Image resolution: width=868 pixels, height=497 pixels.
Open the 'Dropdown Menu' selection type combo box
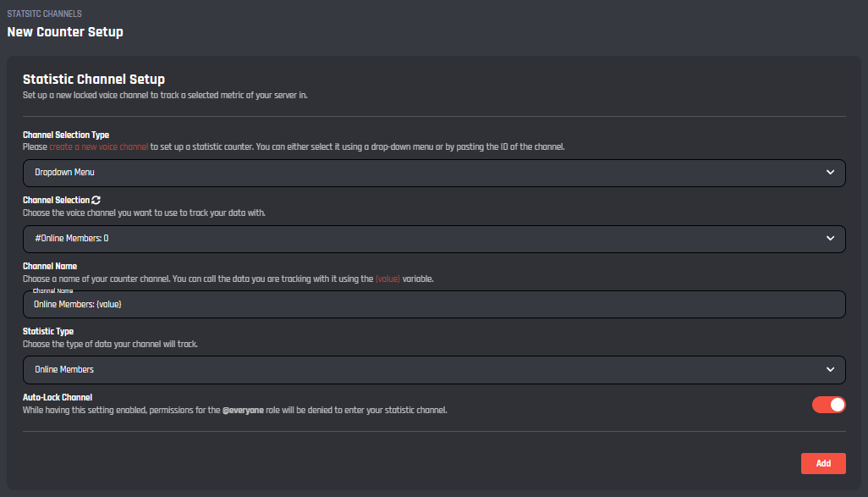(x=423, y=173)
